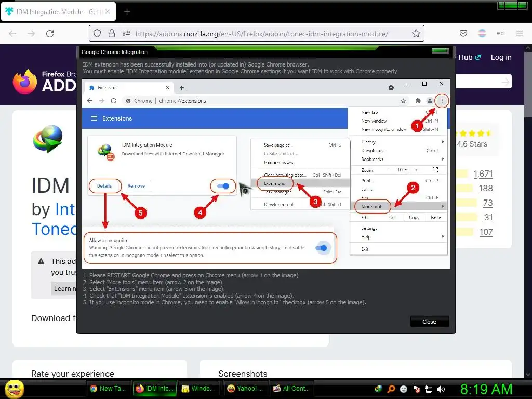The height and width of the screenshot is (399, 532).
Task: Click the white face tray icon
Action: [403, 389]
